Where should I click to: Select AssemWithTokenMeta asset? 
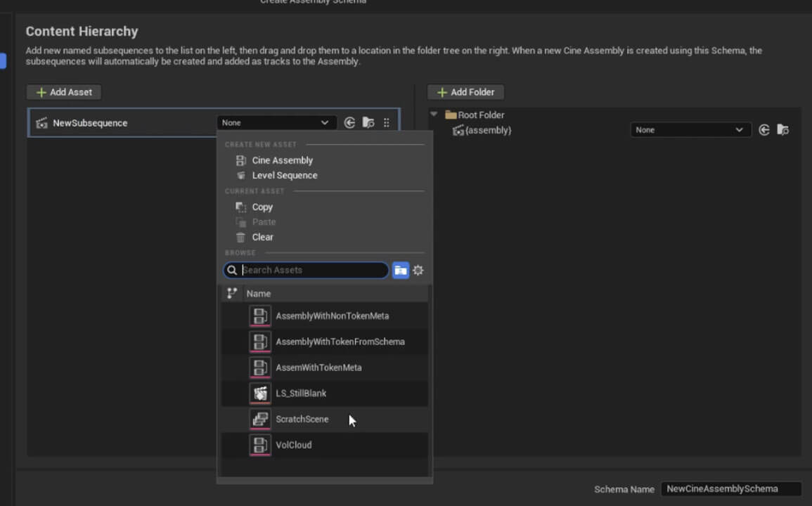pyautogui.click(x=325, y=368)
